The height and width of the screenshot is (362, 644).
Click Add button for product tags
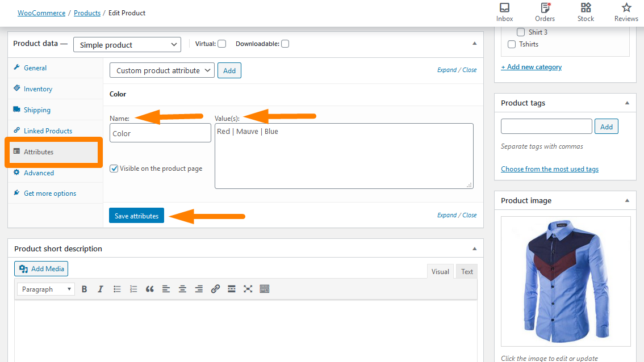click(x=606, y=127)
